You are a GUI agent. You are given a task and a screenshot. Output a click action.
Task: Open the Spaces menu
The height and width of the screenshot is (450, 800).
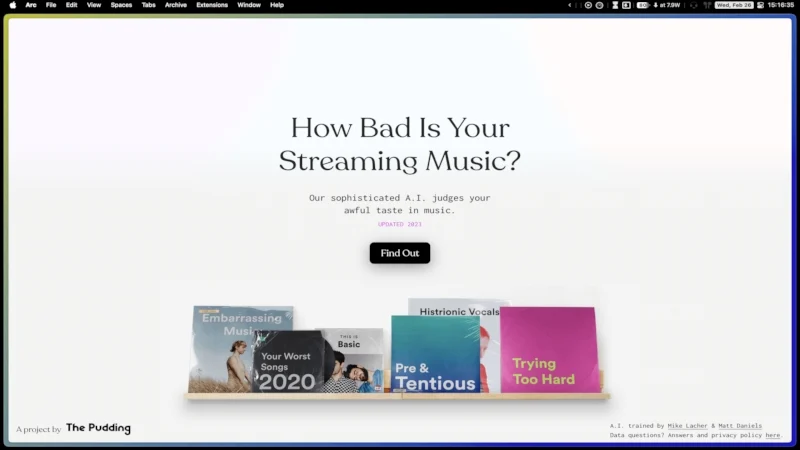pyautogui.click(x=121, y=5)
